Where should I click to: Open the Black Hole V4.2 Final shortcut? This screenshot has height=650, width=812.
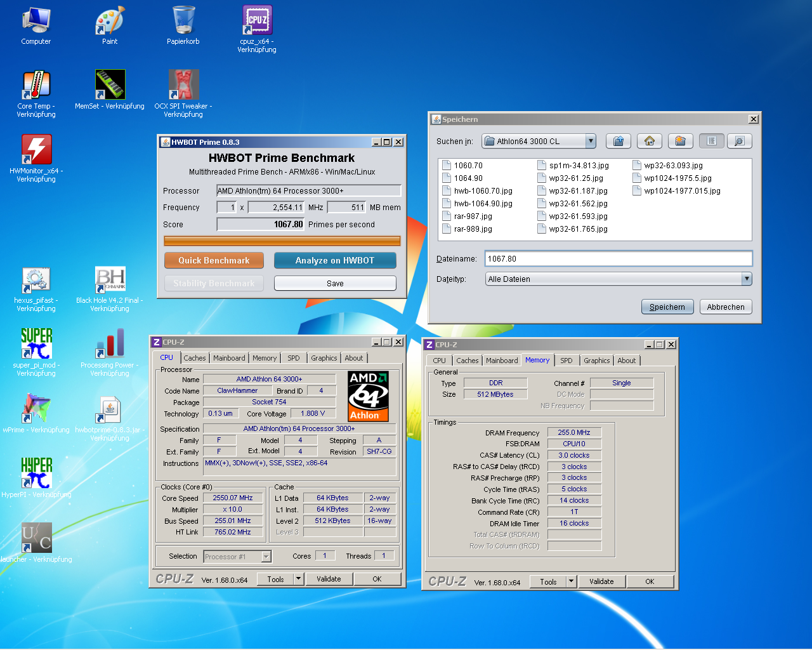tap(110, 289)
